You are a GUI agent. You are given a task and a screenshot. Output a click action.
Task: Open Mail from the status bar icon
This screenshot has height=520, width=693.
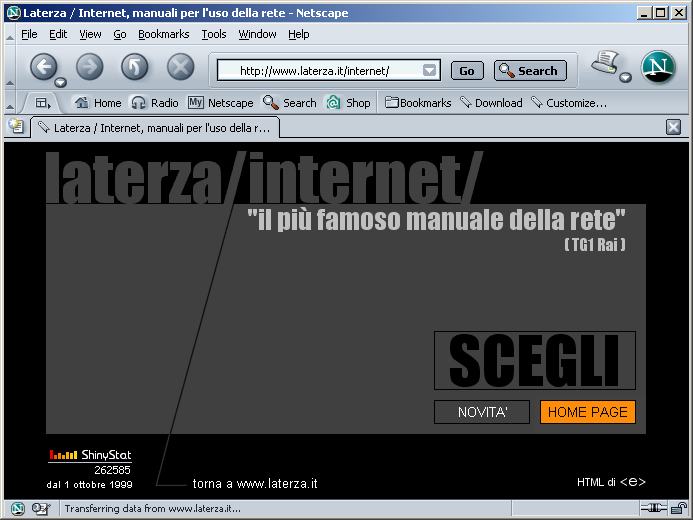pos(41,509)
